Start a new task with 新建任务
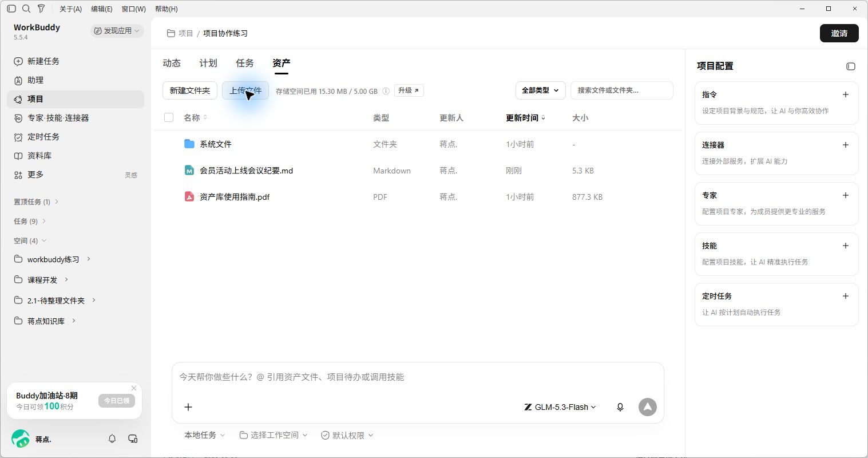Screen dimensions: 868x458 [76, 61]
